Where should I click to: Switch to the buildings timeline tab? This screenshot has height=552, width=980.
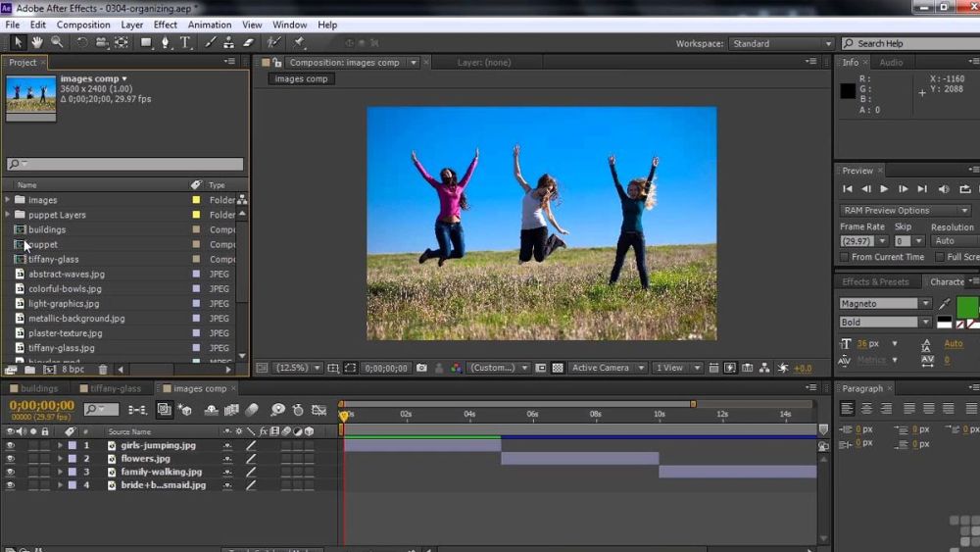[x=39, y=388]
